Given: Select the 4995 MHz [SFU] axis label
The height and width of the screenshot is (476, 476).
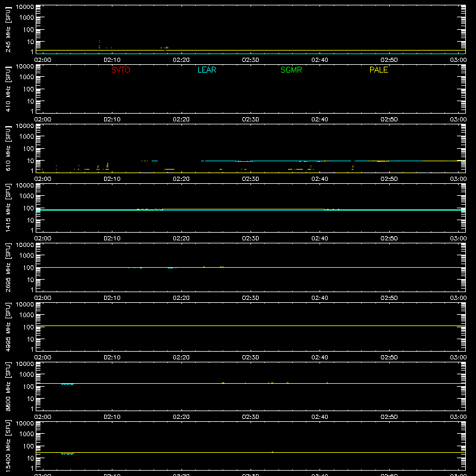Looking at the screenshot, I should 8,327.
